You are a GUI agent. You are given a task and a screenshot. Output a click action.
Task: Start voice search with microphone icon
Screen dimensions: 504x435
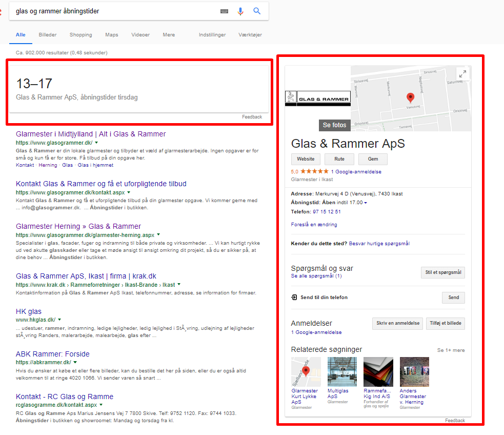pos(240,11)
